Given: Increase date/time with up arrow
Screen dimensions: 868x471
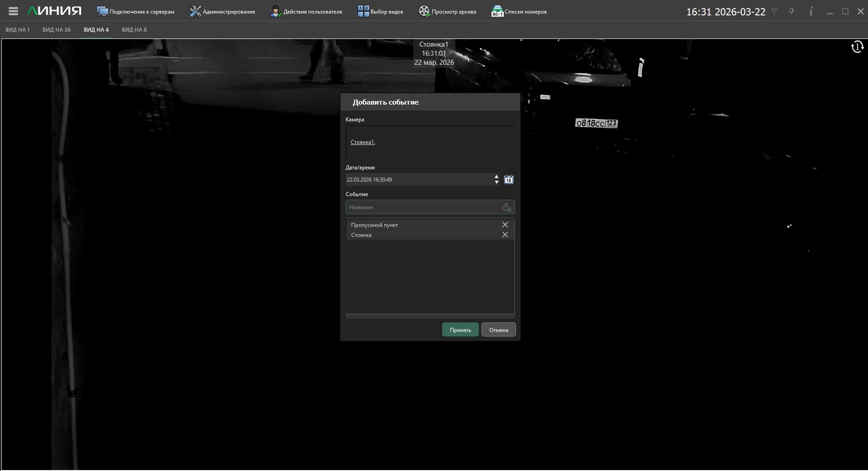Looking at the screenshot, I should coord(497,177).
